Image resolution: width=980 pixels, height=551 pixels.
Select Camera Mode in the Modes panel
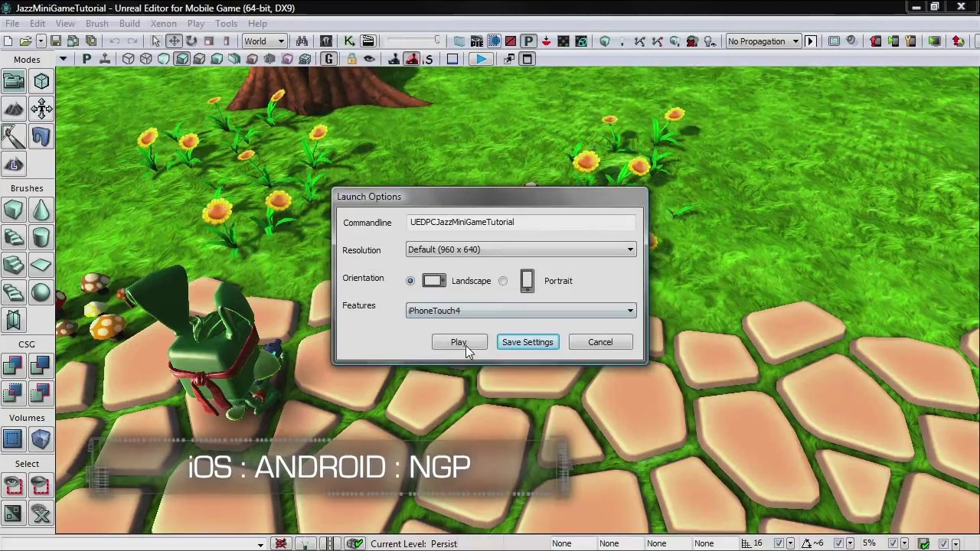tap(14, 81)
